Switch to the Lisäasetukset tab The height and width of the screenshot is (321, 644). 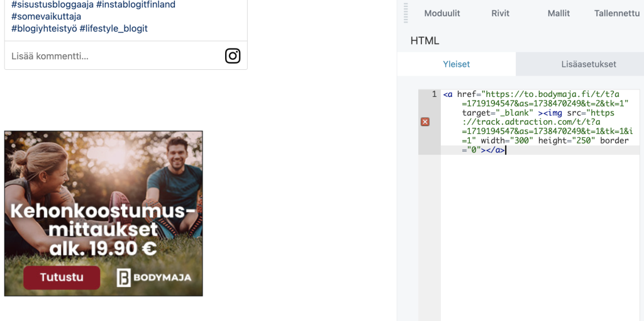589,64
